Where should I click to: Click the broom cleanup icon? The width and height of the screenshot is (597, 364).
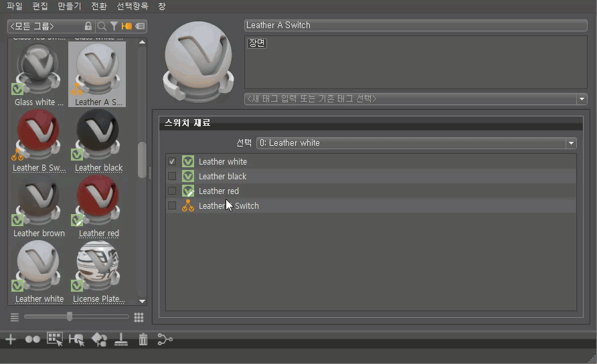coord(121,339)
